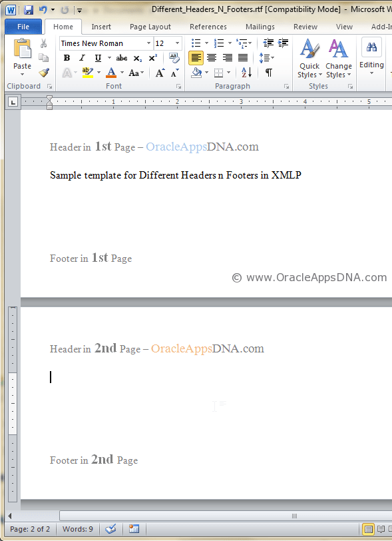Expand underline style options arrow
Image resolution: width=392 pixels, height=541 pixels.
pos(109,58)
